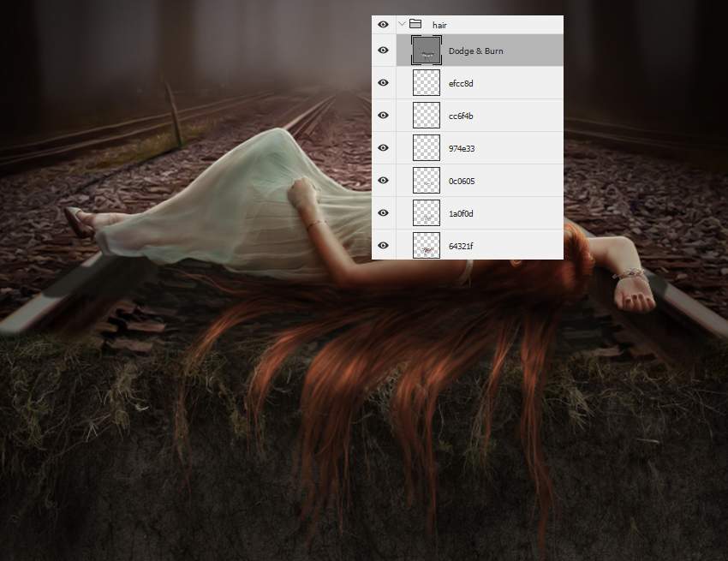Viewport: 728px width, 561px height.
Task: Turn off visibility of 0c0605 layer
Action: tap(383, 181)
